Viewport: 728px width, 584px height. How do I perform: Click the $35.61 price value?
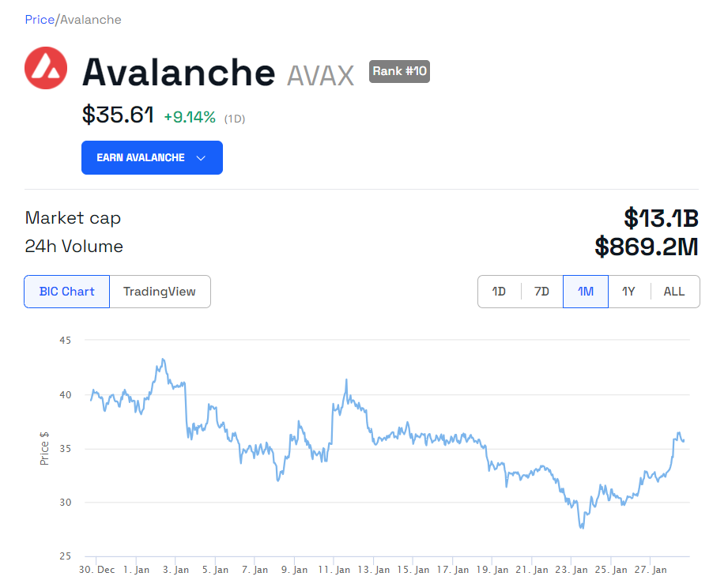pyautogui.click(x=118, y=115)
